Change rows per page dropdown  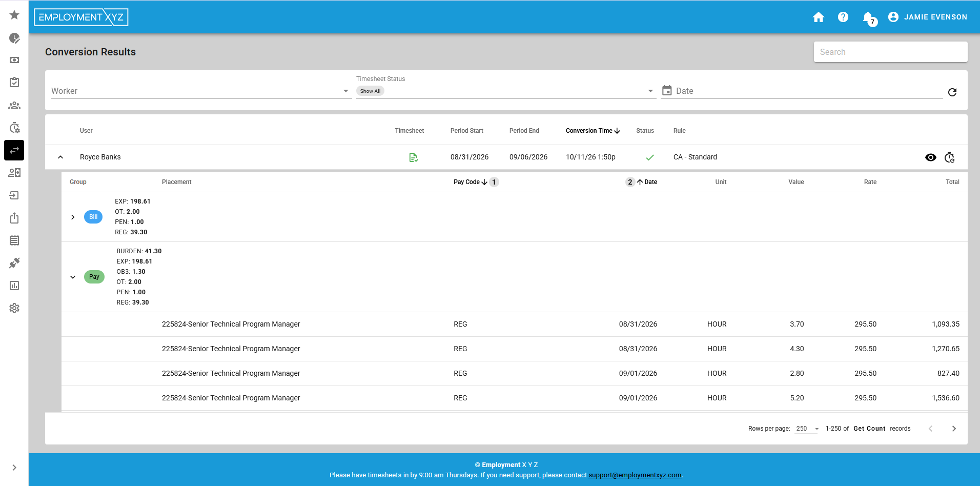pos(807,429)
